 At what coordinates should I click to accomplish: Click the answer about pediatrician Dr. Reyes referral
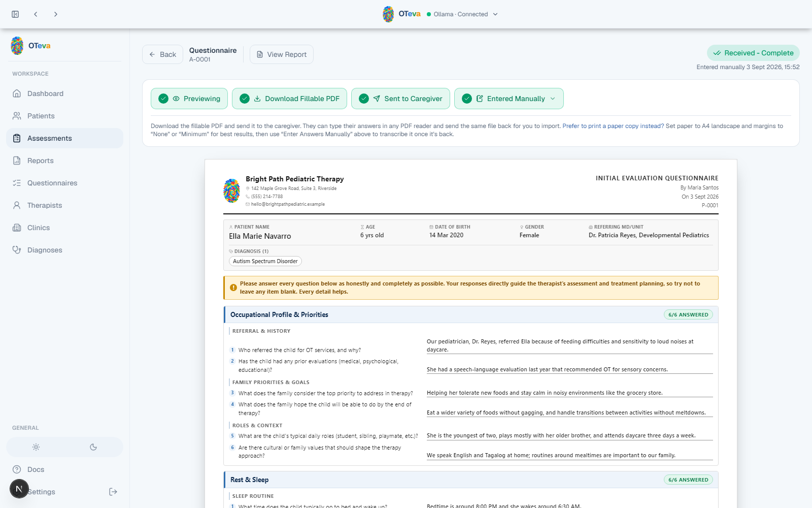(x=569, y=345)
